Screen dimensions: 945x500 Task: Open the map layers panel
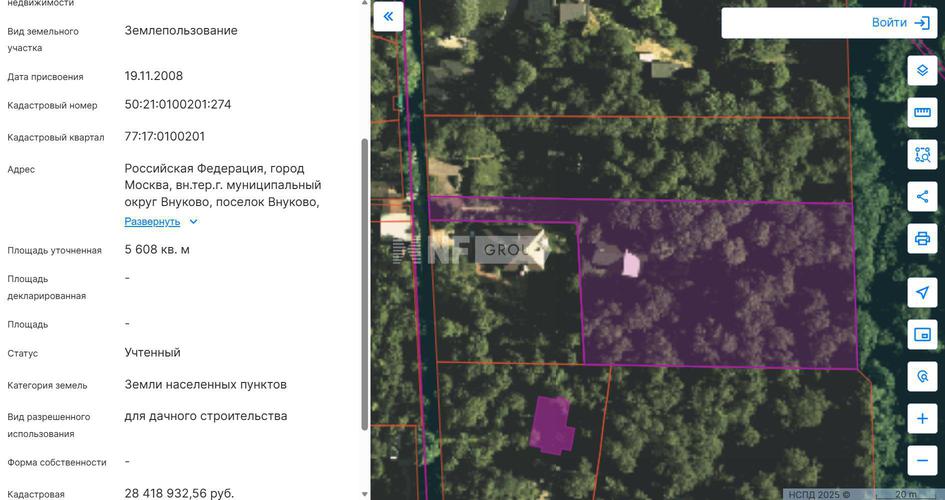[922, 71]
